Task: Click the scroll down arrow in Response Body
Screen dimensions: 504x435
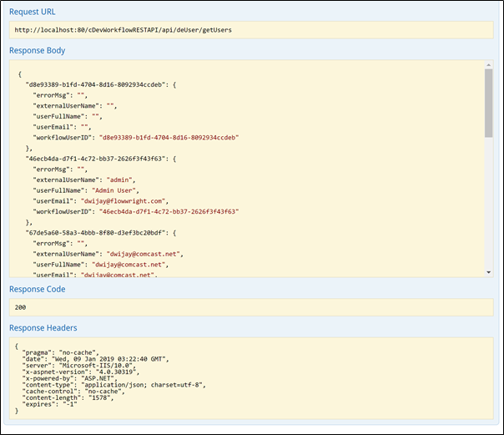Action: 489,272
